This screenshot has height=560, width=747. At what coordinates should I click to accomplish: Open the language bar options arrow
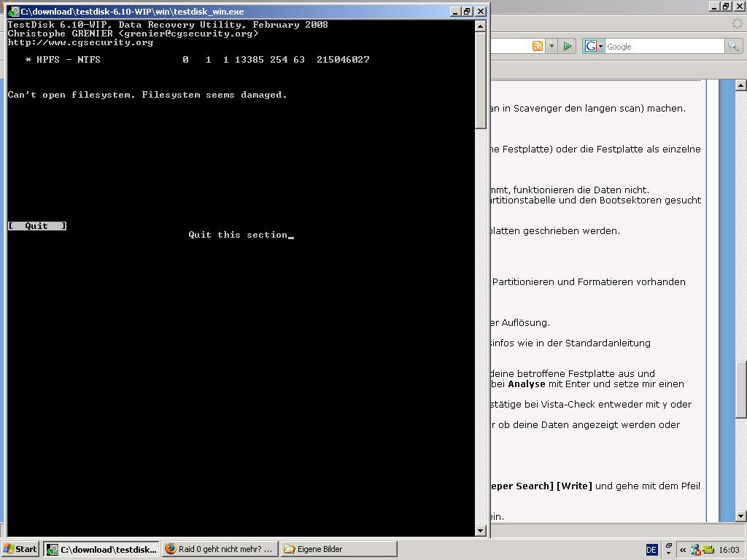pyautogui.click(x=668, y=553)
